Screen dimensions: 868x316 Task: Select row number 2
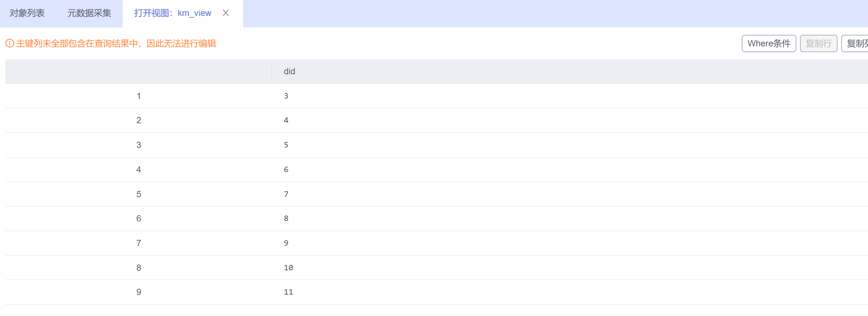click(139, 120)
